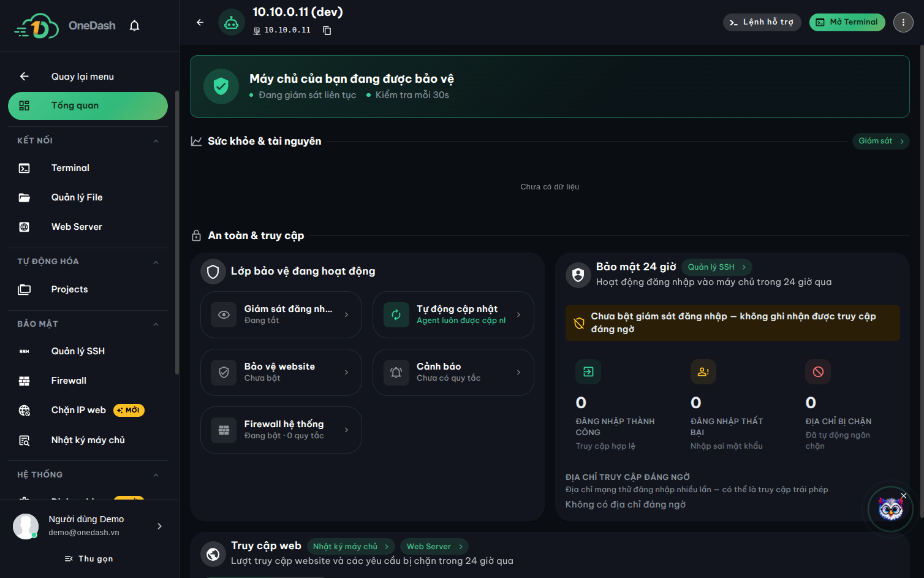The height and width of the screenshot is (578, 924).
Task: Copy the server IP address 10.10.0.11
Action: coord(327,31)
